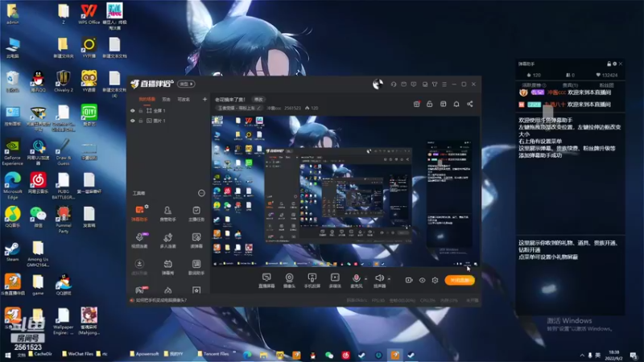Expand the microphone dropdown arrow

click(x=365, y=279)
